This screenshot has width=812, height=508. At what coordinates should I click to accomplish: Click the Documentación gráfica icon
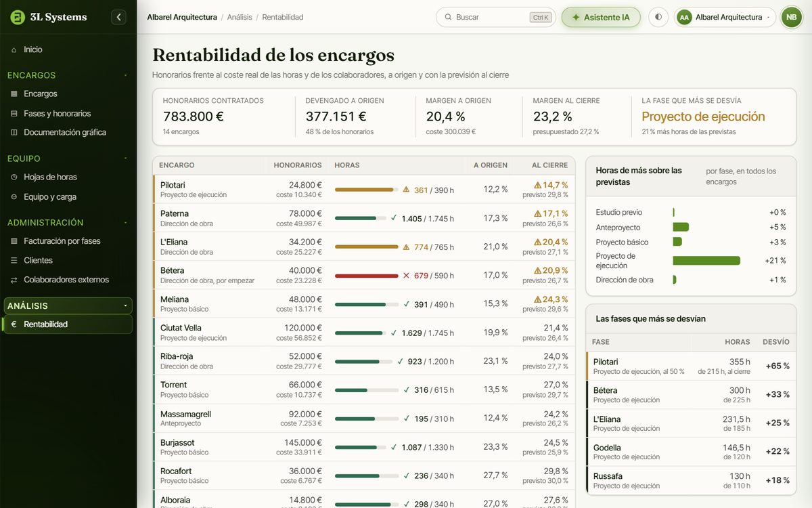click(14, 133)
